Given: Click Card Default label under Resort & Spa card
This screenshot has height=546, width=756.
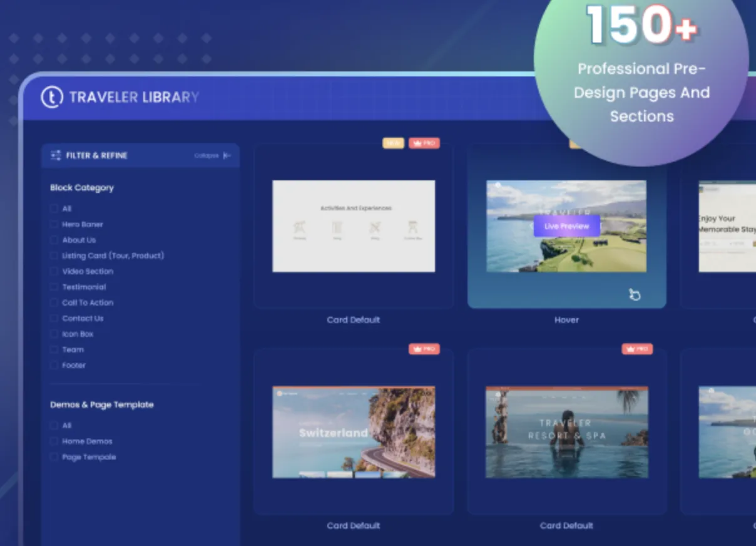Looking at the screenshot, I should click(x=566, y=526).
